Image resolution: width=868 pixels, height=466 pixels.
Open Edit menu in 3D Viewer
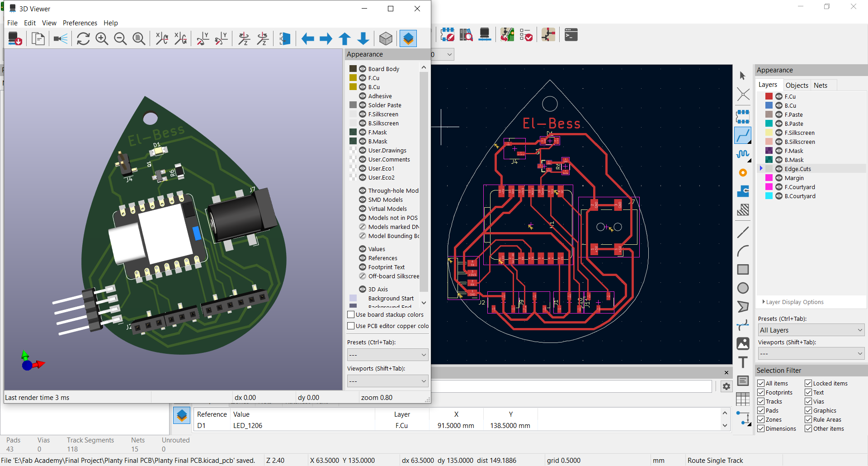pyautogui.click(x=30, y=23)
